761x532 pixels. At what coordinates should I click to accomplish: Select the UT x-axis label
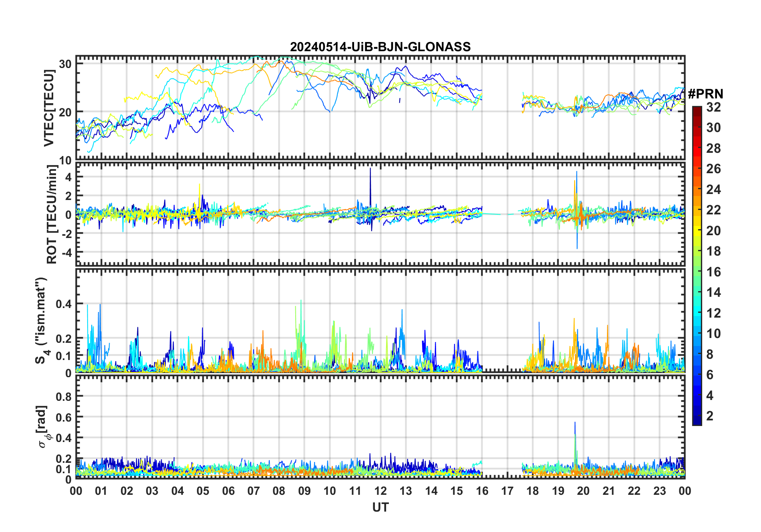pos(380,508)
